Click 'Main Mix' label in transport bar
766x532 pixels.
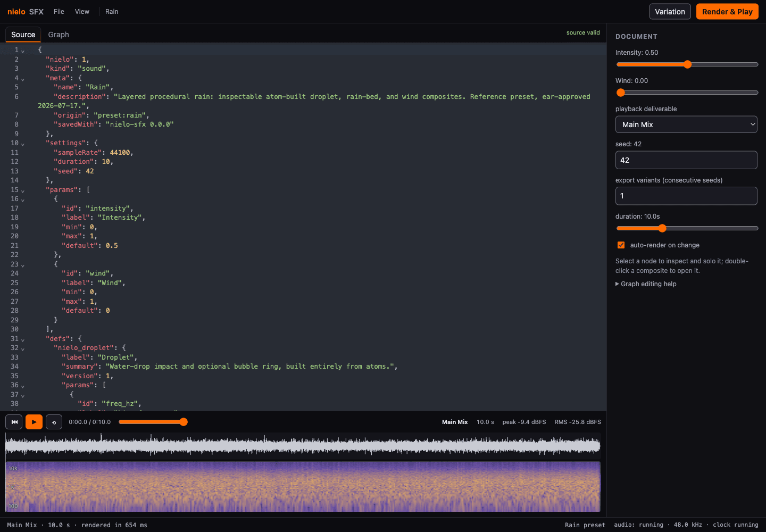point(455,422)
